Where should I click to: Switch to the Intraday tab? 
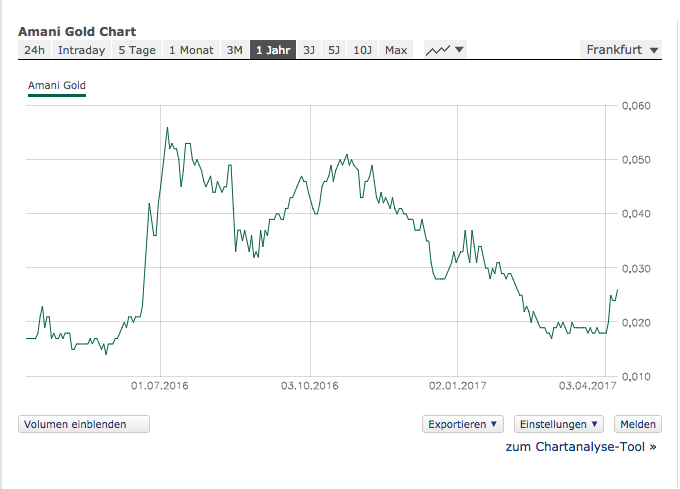coord(82,50)
